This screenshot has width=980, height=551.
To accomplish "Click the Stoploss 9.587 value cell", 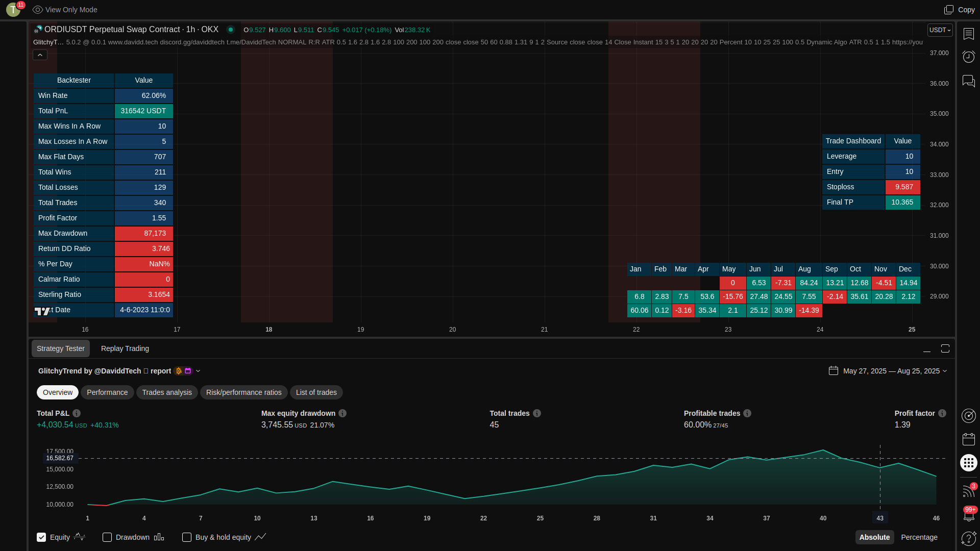I will pos(903,187).
